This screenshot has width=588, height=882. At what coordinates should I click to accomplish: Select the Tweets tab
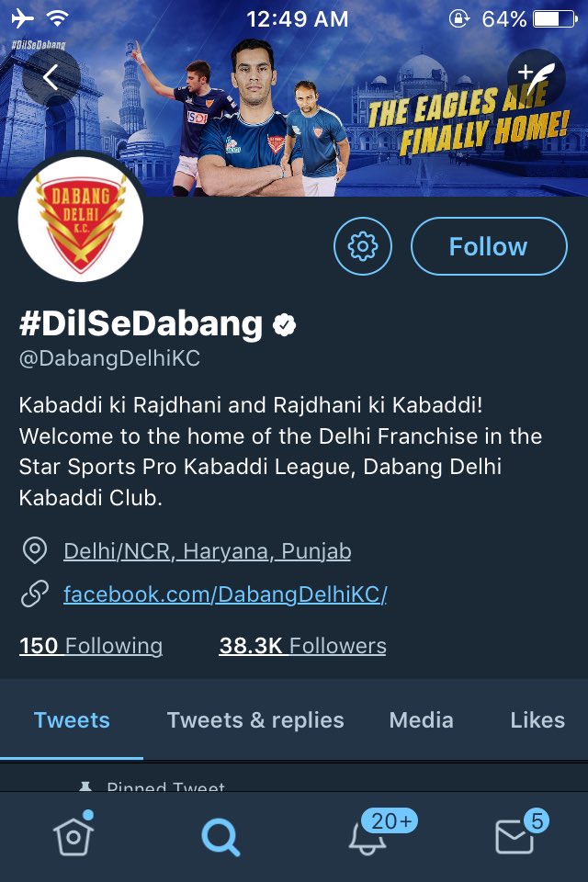coord(72,720)
